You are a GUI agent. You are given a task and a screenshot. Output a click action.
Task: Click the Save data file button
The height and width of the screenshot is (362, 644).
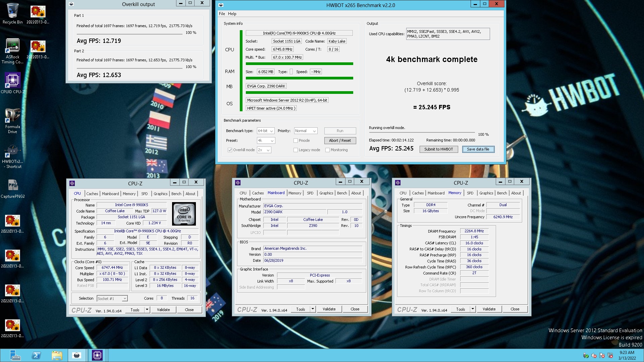(478, 149)
